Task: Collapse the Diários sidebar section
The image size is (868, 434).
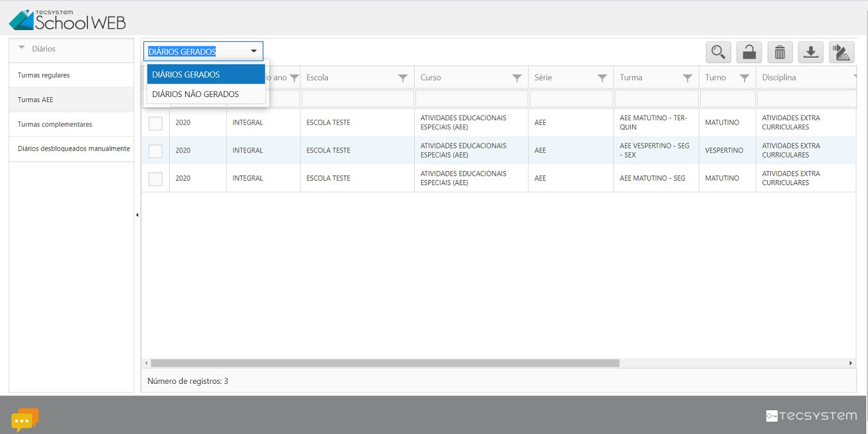Action: click(x=23, y=49)
